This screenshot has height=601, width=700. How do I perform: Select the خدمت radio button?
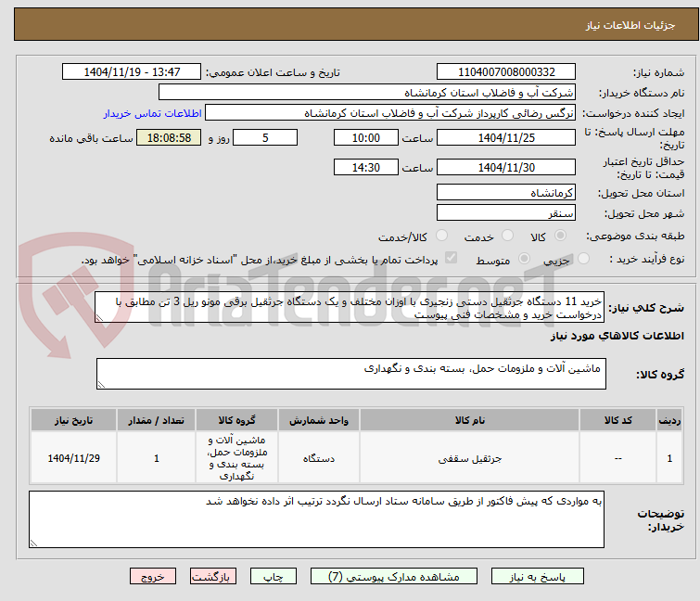pyautogui.click(x=507, y=236)
